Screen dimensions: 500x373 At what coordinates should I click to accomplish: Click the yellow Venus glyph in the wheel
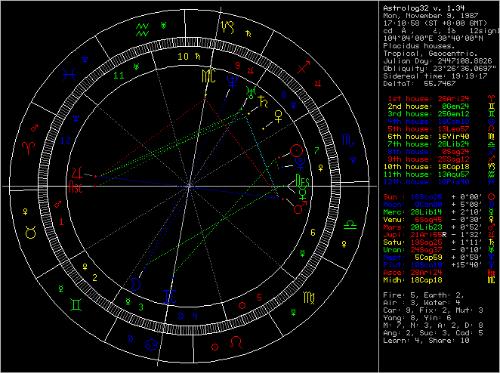pyautogui.click(x=278, y=116)
